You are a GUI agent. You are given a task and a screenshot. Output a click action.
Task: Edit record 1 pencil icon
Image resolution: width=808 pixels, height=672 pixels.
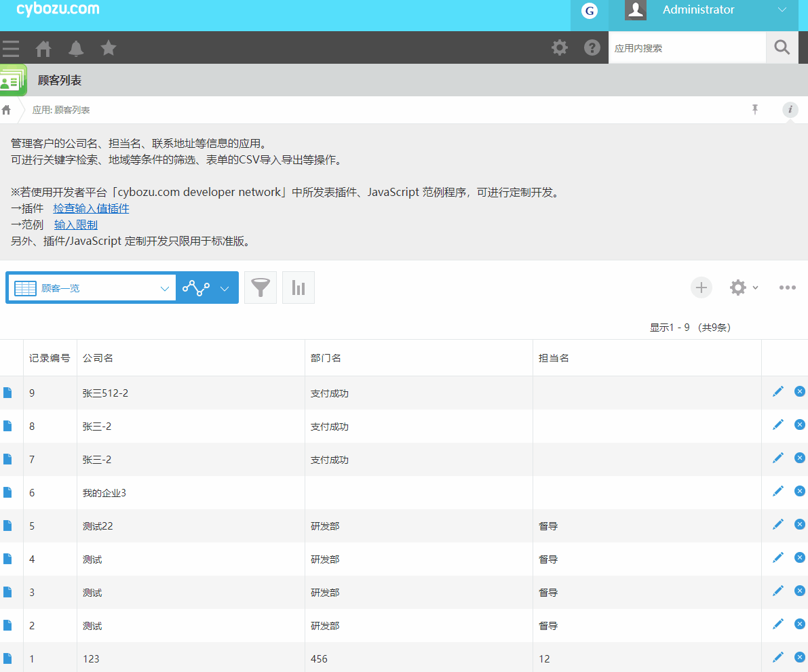pos(777,657)
